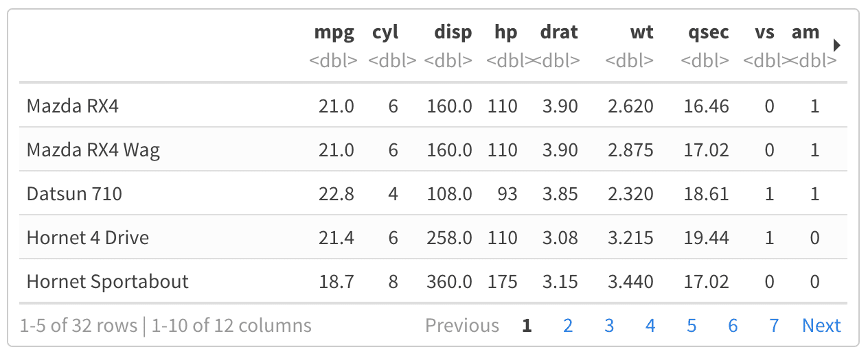
Task: Click current page number 1
Action: (x=527, y=325)
